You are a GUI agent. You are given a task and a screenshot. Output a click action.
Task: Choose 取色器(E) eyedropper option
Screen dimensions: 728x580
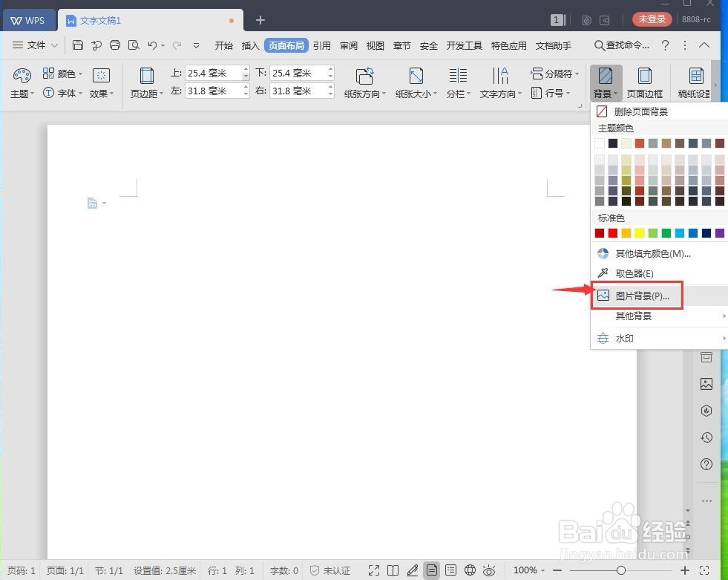(x=659, y=273)
